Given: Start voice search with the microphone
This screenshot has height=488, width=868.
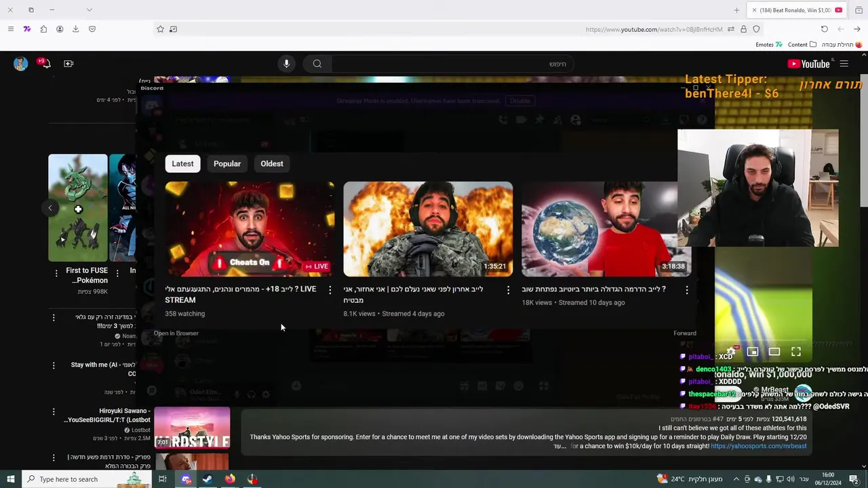Looking at the screenshot, I should [x=286, y=64].
